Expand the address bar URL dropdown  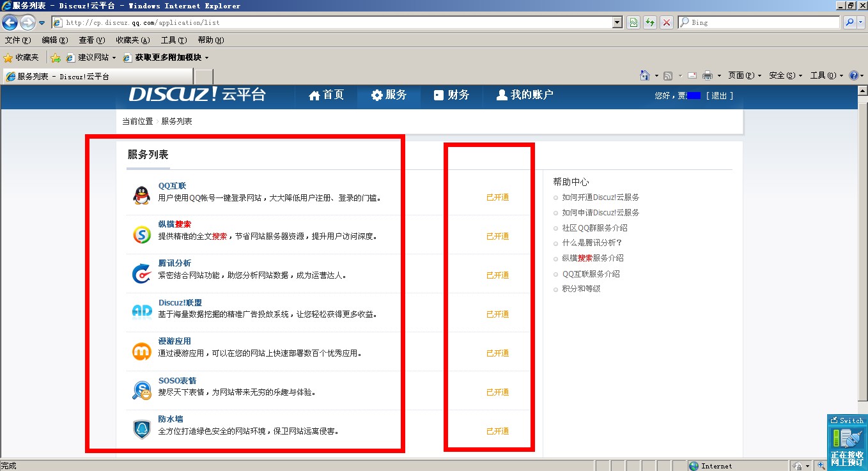coord(617,22)
